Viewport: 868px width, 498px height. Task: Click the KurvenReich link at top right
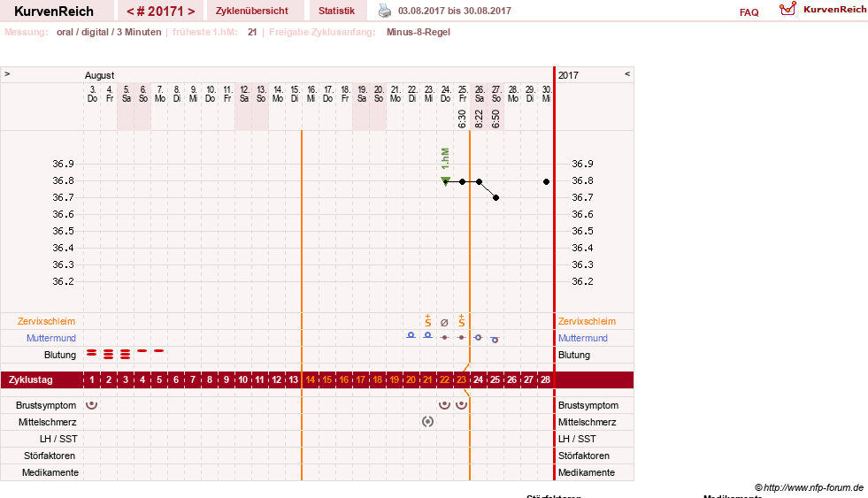(x=834, y=10)
